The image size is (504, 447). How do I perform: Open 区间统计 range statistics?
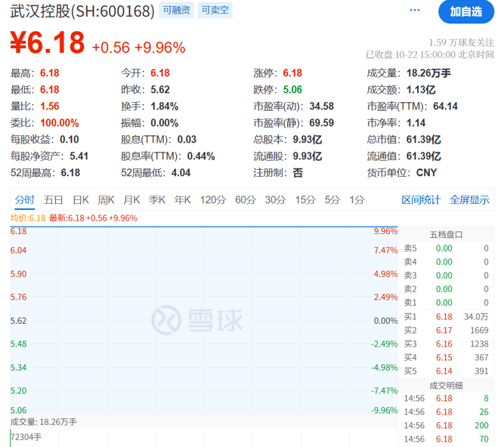coord(421,200)
